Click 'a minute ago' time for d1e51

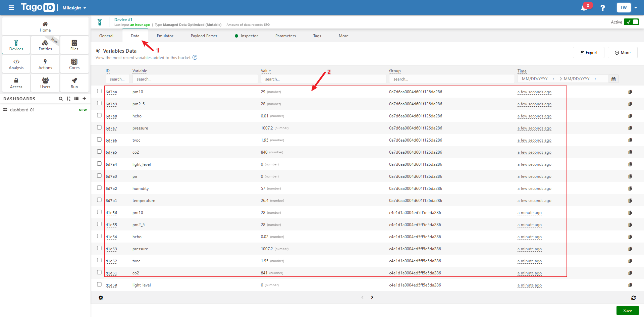coord(530,273)
